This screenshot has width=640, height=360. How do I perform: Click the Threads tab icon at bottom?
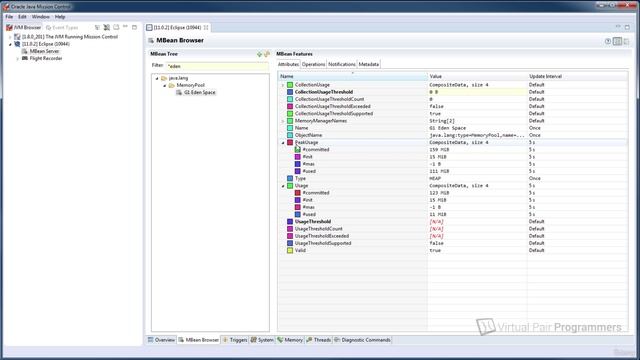point(309,340)
